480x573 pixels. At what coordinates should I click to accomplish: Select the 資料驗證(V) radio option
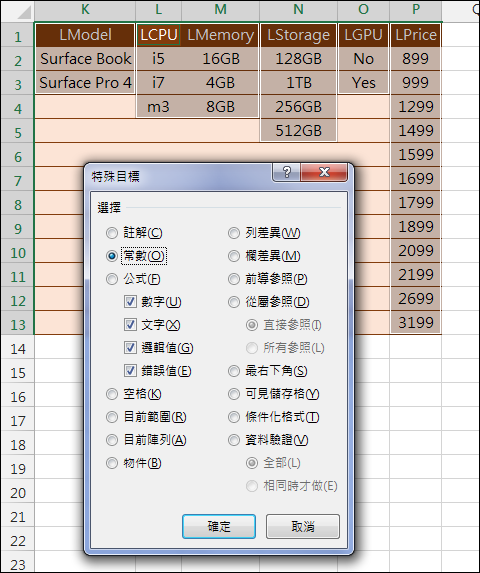268,440
